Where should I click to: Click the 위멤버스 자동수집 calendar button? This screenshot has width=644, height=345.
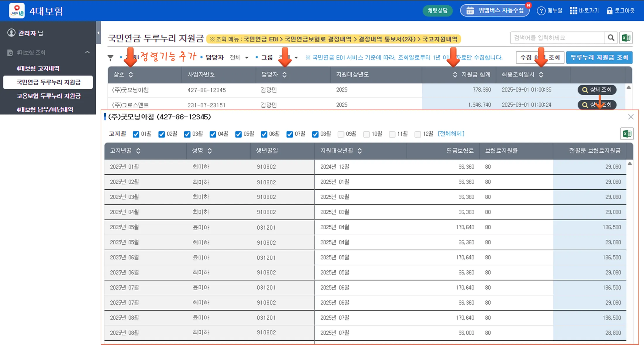(x=495, y=11)
